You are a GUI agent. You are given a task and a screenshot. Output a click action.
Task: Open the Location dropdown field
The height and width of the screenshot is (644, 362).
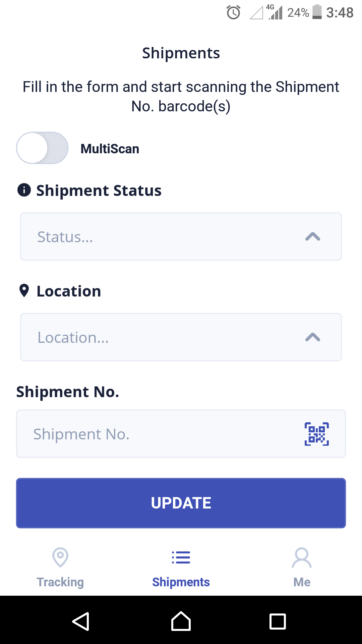(161, 337)
